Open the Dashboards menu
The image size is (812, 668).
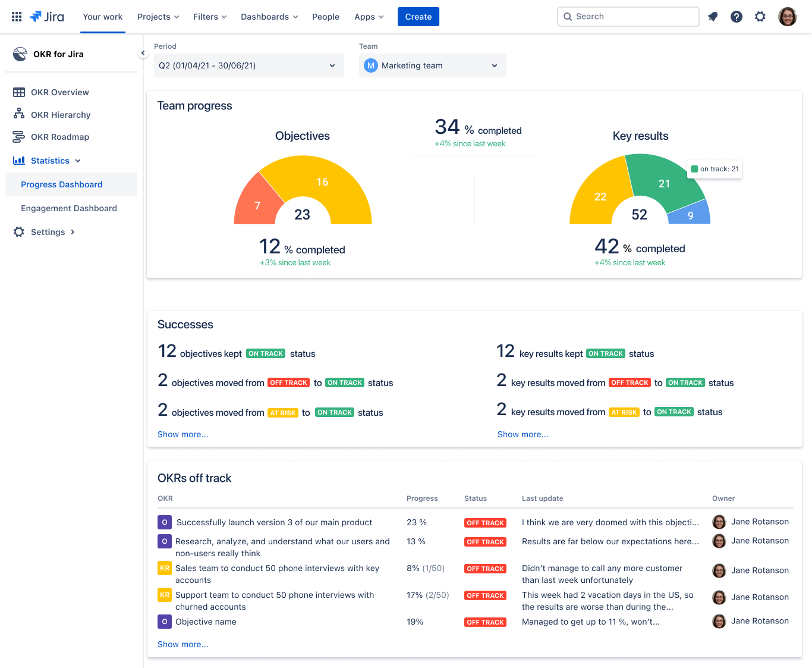point(269,17)
